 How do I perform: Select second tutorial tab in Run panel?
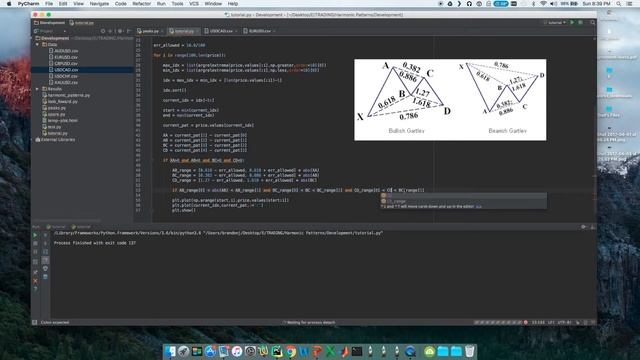81,227
